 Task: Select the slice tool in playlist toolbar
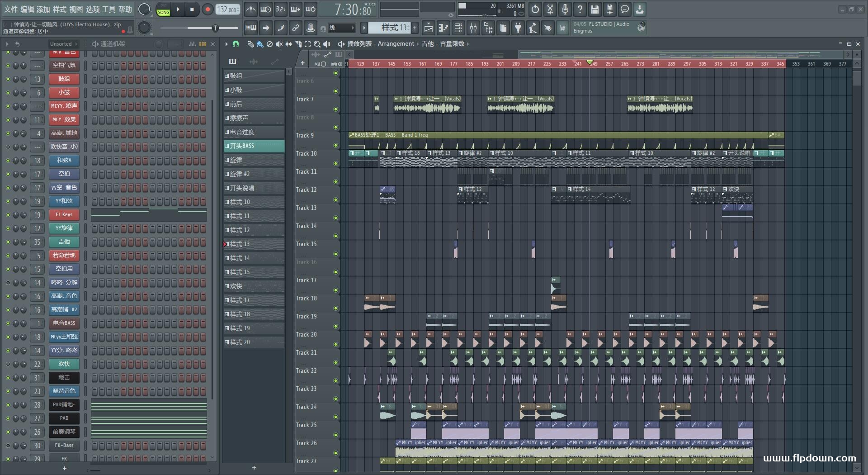tap(297, 44)
